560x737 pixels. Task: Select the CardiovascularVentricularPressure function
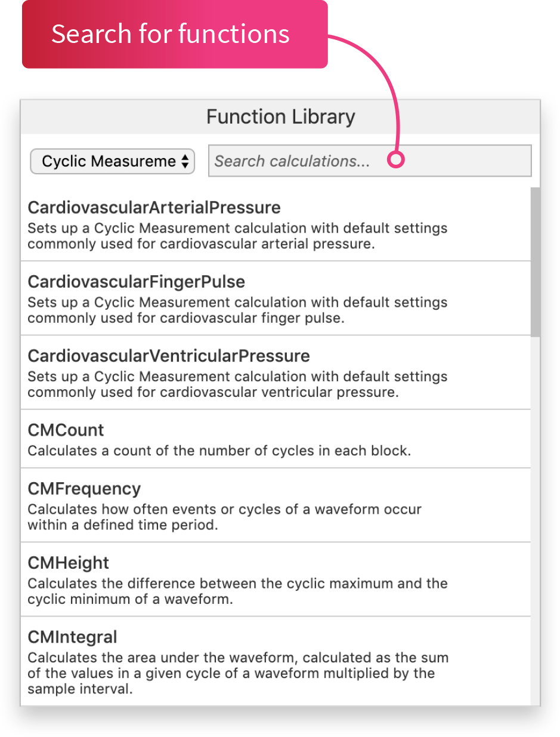point(169,356)
